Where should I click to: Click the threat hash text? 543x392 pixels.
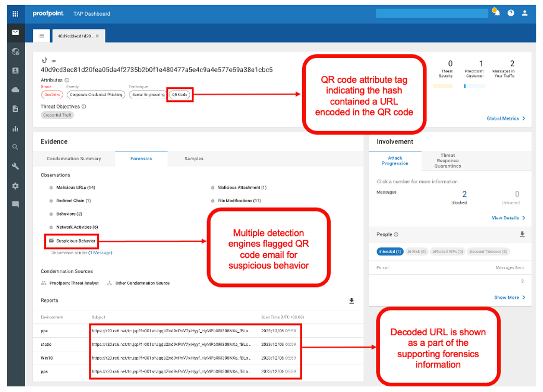coord(157,70)
